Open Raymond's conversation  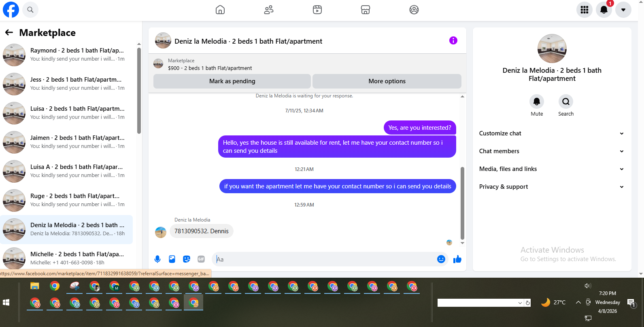click(x=67, y=55)
